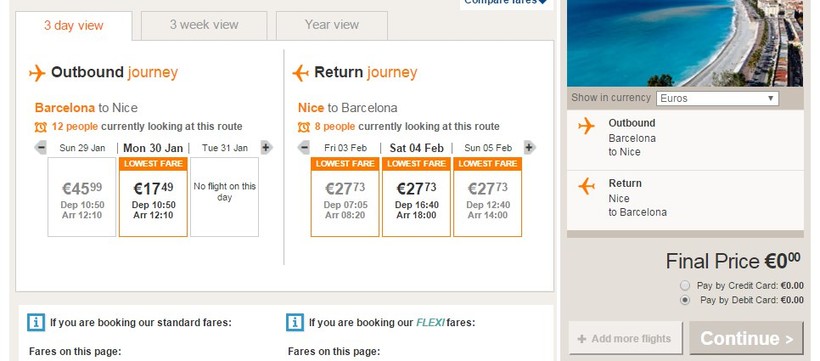Image resolution: width=820 pixels, height=361 pixels.
Task: Open the Show in currency dropdown
Action: 717,98
